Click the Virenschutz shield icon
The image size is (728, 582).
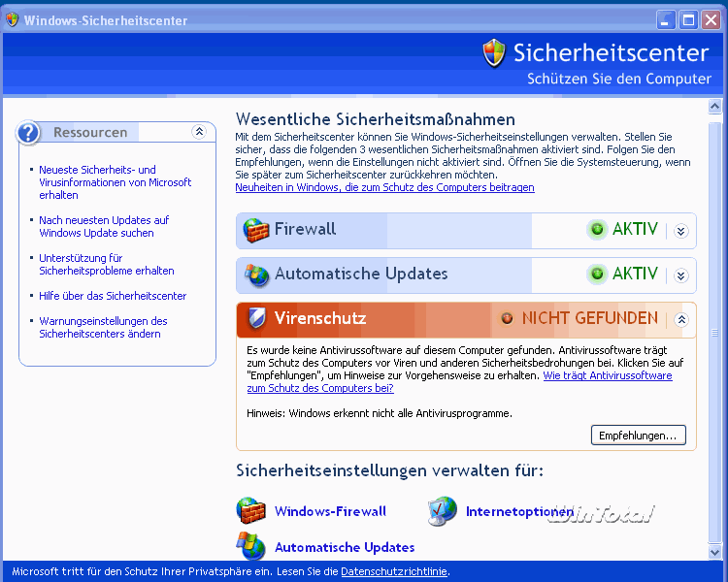point(256,318)
